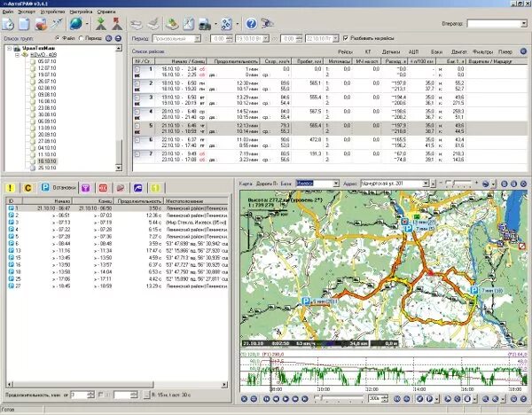The image size is (532, 415).
Task: Toggle checkbox of trip number 3
Action: coord(137,98)
